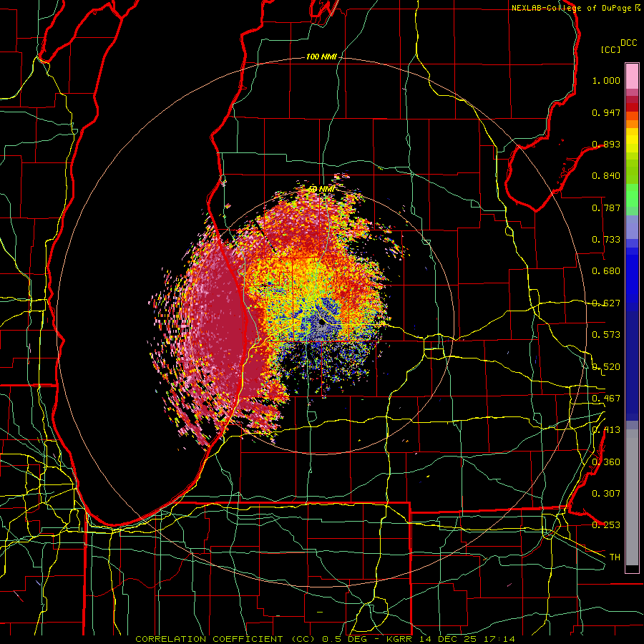Select the 0.947 legend value
Image resolution: width=644 pixels, height=644 pixels.
[606, 112]
